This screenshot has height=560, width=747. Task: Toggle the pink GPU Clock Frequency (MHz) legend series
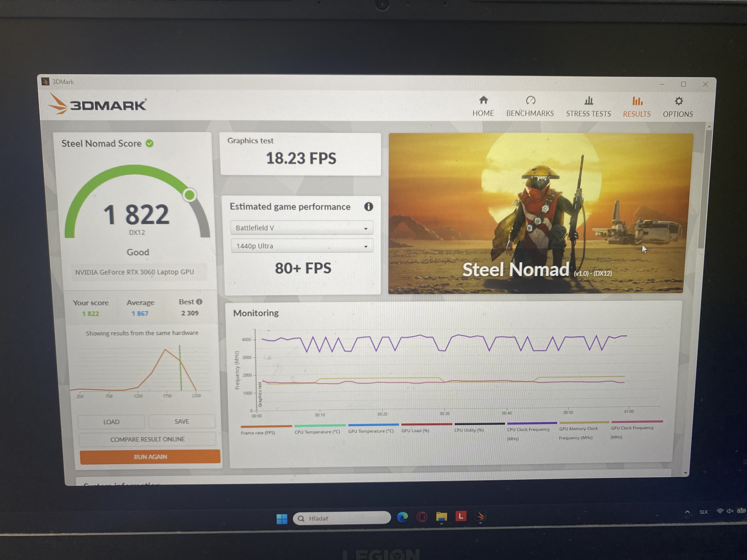637,430
